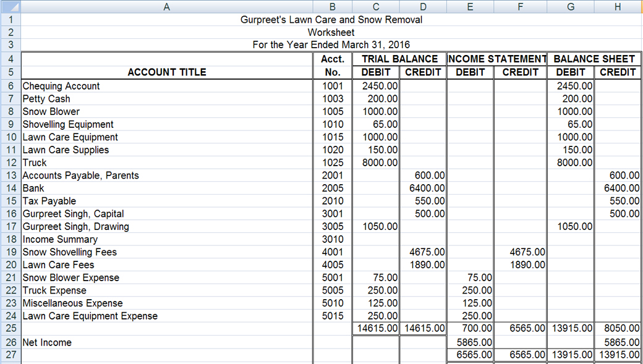Click the select-all corner button

[x=11, y=7]
